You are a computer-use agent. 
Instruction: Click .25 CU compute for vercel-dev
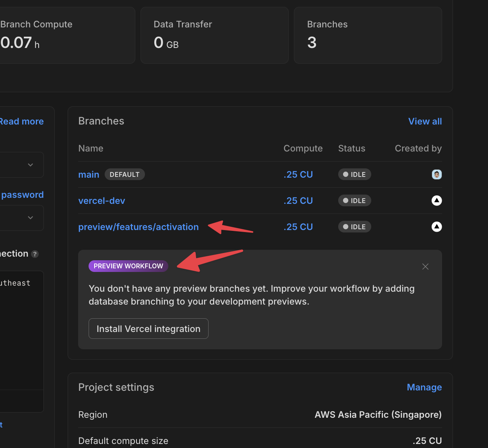[x=298, y=201]
